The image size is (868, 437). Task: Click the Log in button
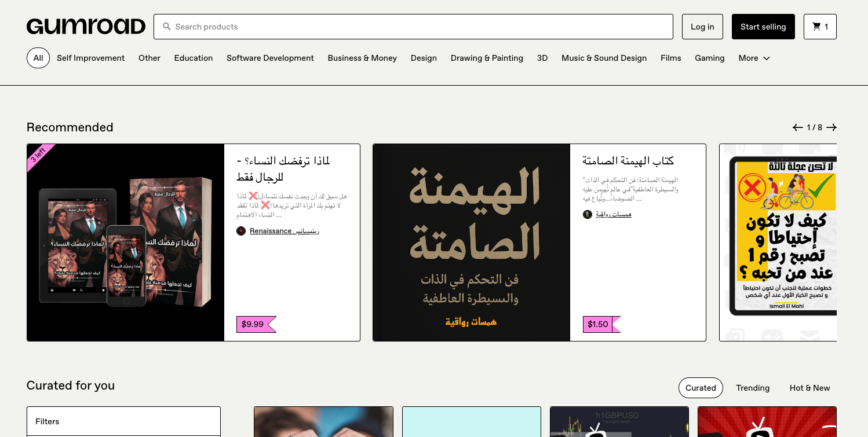[x=702, y=27]
